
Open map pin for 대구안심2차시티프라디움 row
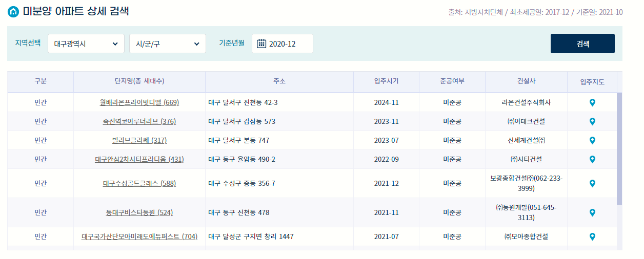[x=592, y=159]
